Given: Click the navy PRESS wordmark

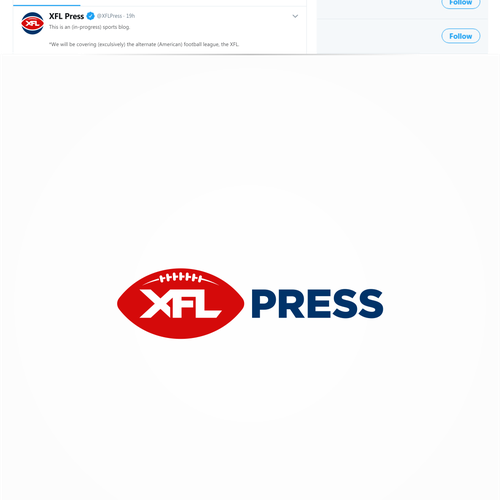Looking at the screenshot, I should tap(317, 304).
